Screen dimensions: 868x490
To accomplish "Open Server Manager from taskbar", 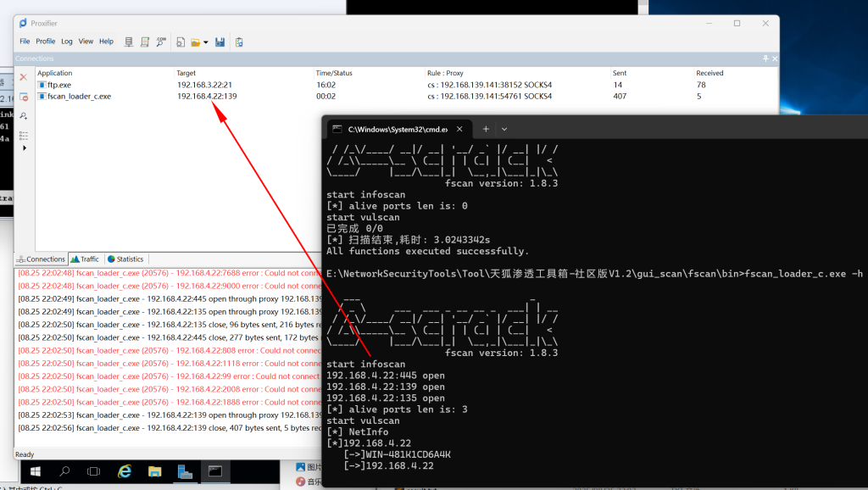I will click(x=185, y=471).
